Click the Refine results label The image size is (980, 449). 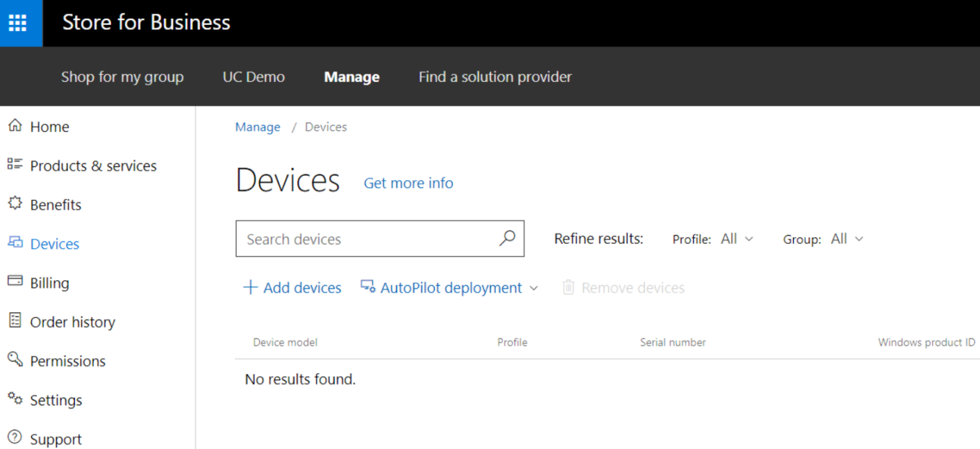tap(599, 238)
